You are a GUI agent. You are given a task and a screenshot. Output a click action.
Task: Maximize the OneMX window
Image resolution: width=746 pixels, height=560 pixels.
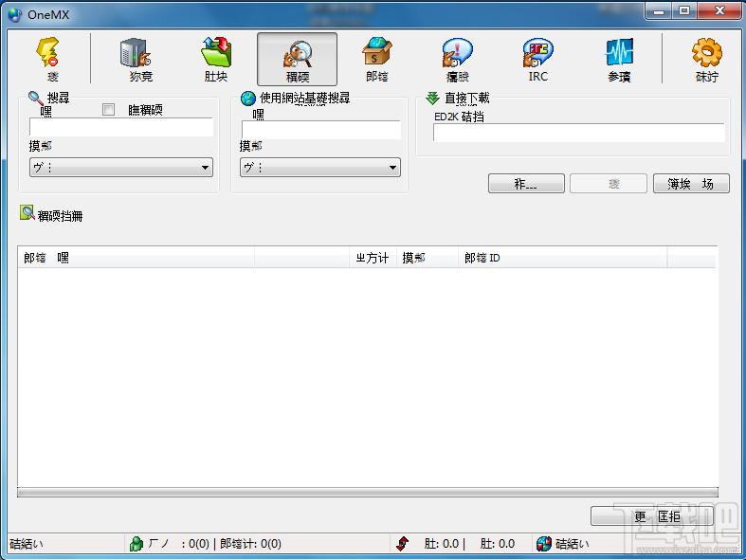683,11
